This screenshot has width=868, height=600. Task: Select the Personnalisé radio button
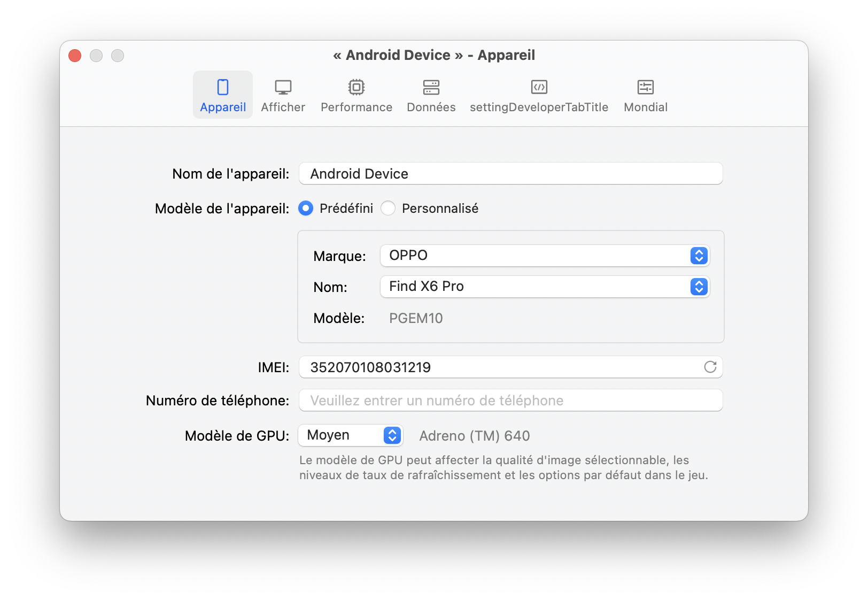click(388, 208)
